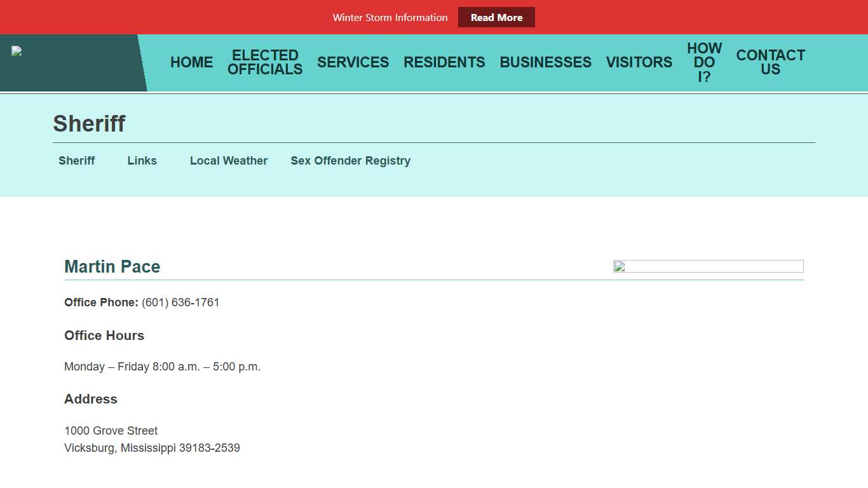
Task: Open the ELECTED OFFICIALS menu
Action: [x=265, y=62]
